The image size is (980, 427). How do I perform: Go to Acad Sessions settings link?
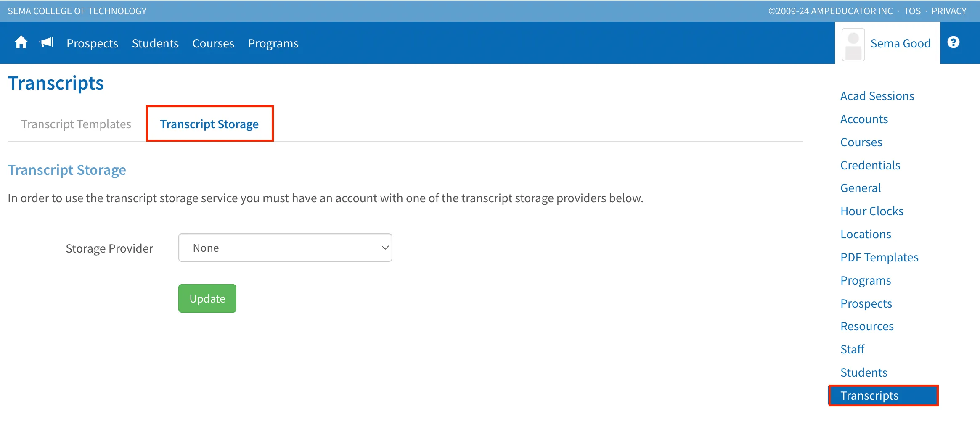877,96
